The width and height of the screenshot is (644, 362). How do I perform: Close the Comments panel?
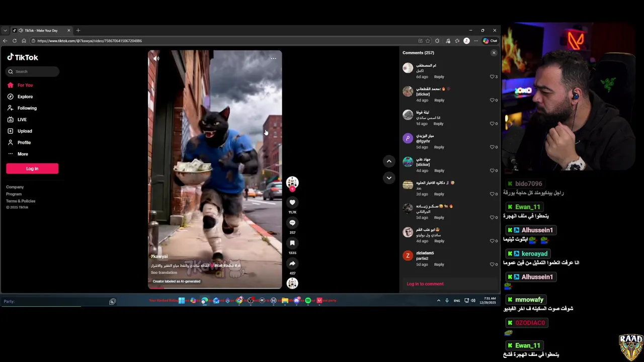[x=494, y=53]
